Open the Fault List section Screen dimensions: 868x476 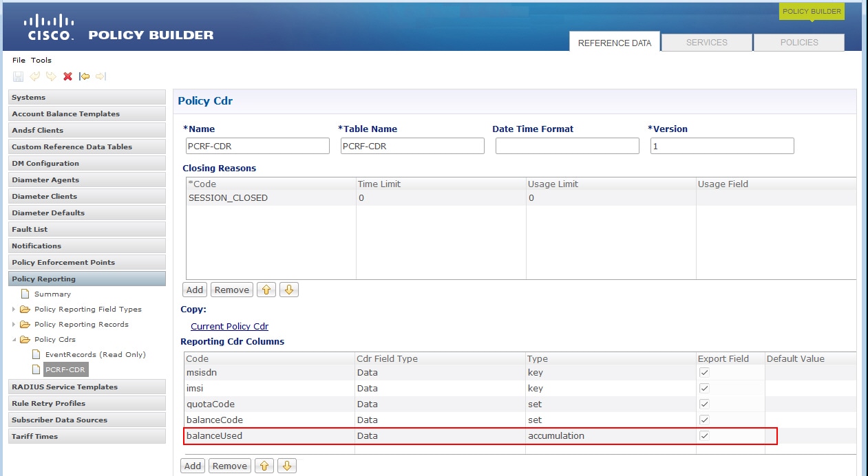87,230
